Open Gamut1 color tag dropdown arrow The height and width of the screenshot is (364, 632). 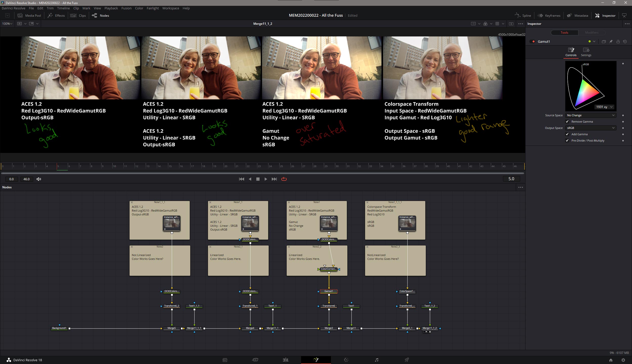(594, 41)
